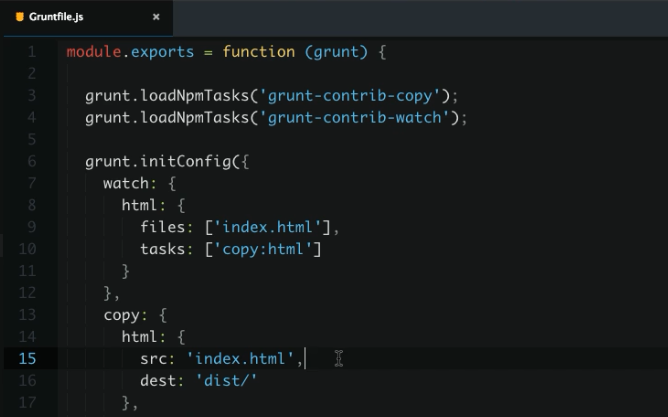
Task: Click the 'watch' property key
Action: [126, 183]
